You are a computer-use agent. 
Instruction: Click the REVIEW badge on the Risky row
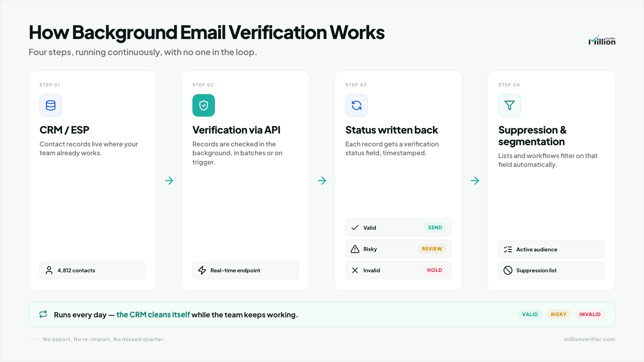click(x=432, y=249)
